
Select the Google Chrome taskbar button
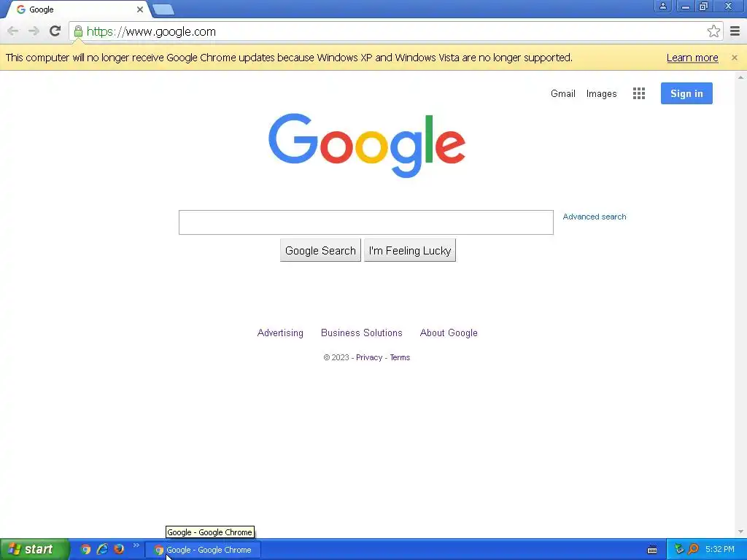[204, 550]
